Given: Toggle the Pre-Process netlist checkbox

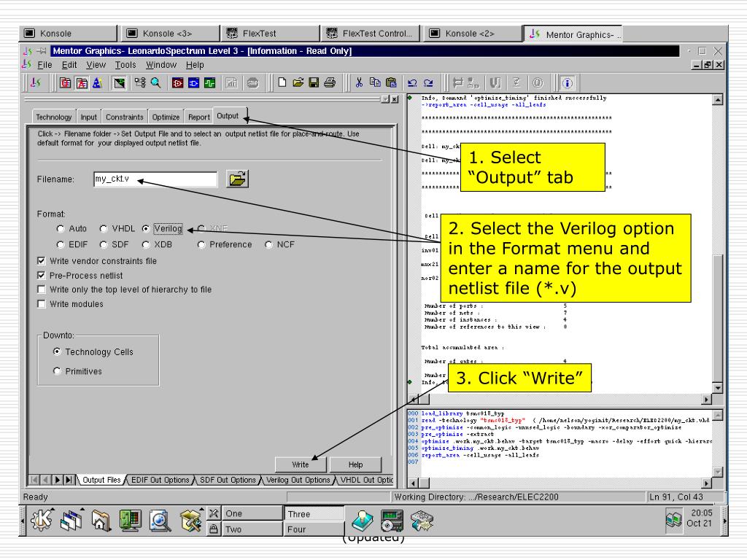Looking at the screenshot, I should (x=42, y=275).
